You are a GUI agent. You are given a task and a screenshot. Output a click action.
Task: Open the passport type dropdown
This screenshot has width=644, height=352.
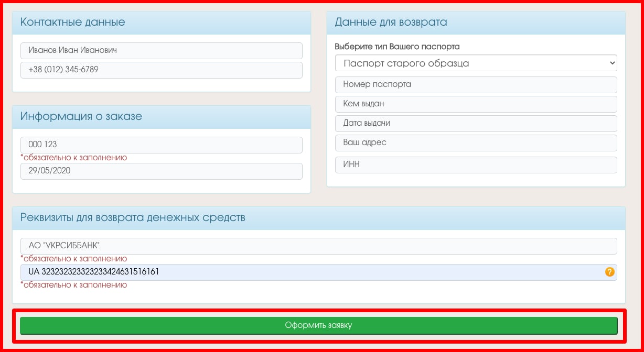coord(476,63)
